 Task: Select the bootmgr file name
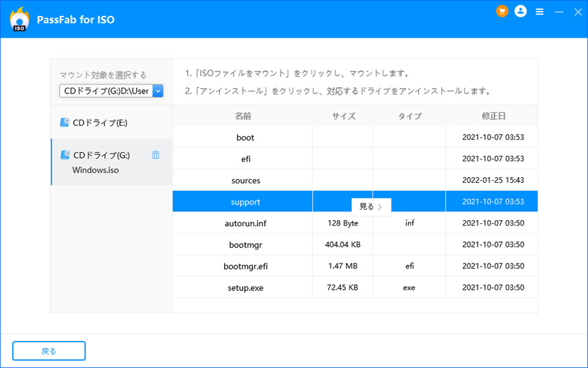(245, 245)
